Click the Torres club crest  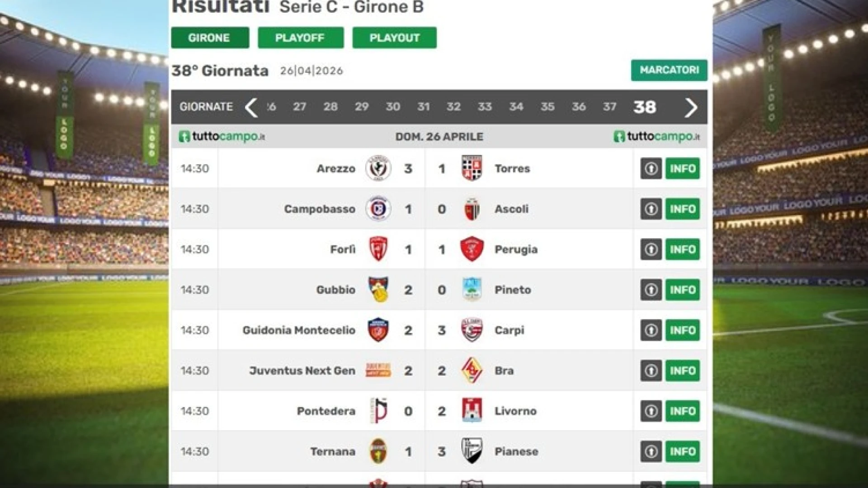[x=472, y=168]
